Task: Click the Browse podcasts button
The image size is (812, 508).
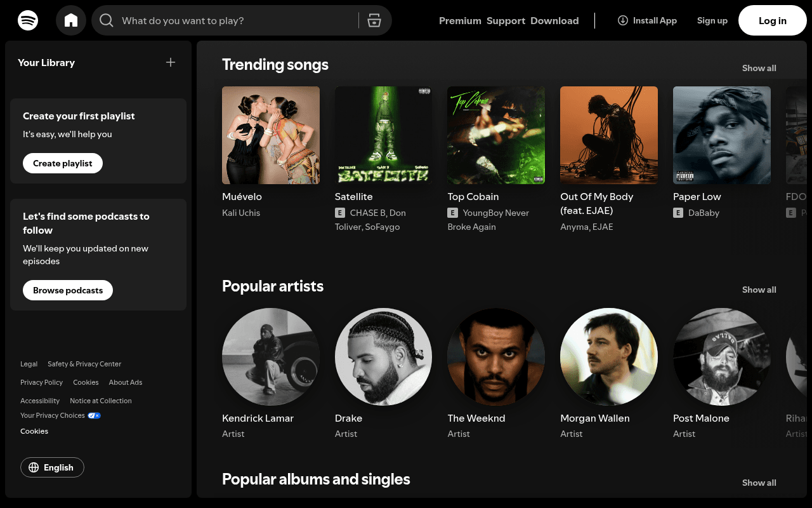Action: (67, 290)
